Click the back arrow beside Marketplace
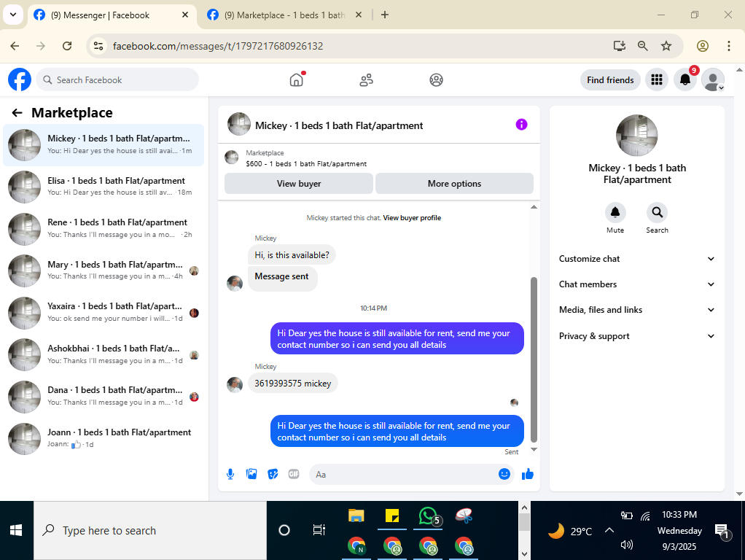This screenshot has width=745, height=560. coord(17,113)
